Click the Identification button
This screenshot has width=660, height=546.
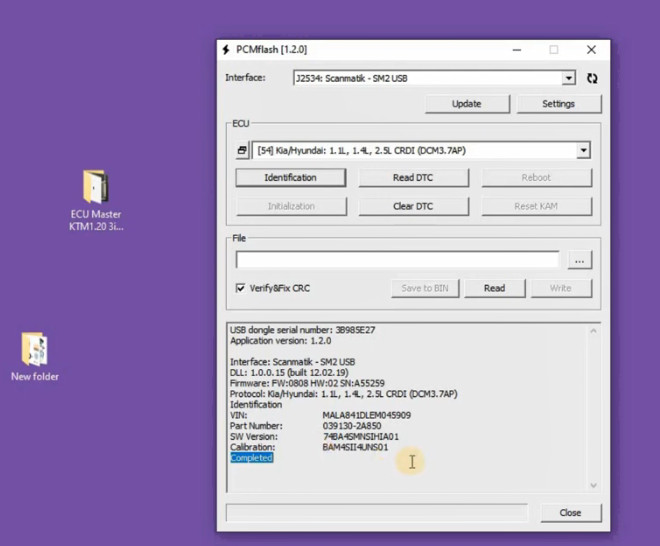290,178
